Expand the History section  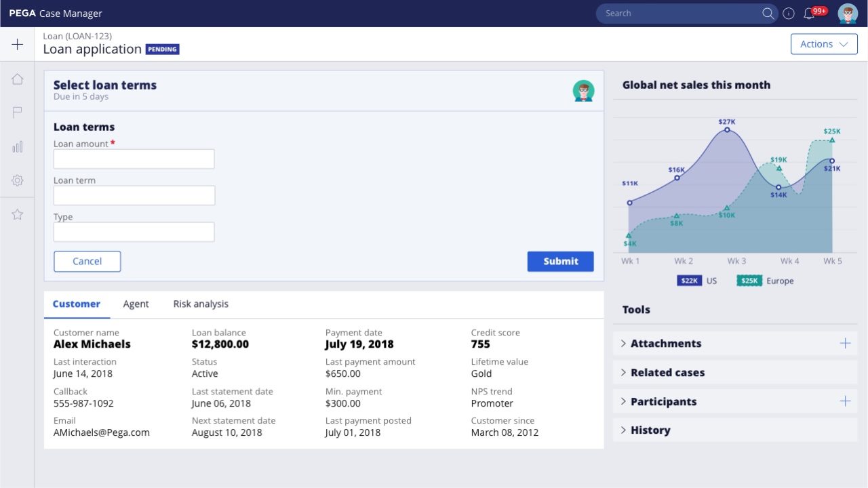click(x=650, y=430)
